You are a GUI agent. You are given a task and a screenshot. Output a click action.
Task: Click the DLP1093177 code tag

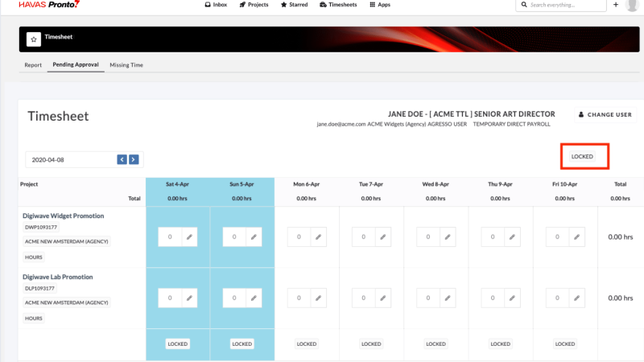[x=39, y=288]
